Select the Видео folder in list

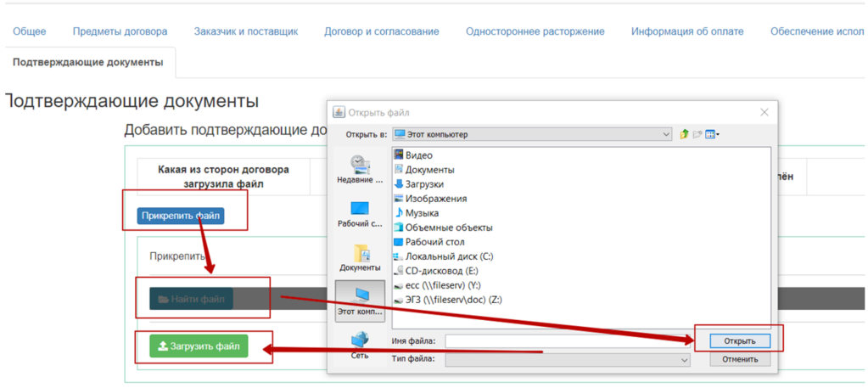[418, 155]
